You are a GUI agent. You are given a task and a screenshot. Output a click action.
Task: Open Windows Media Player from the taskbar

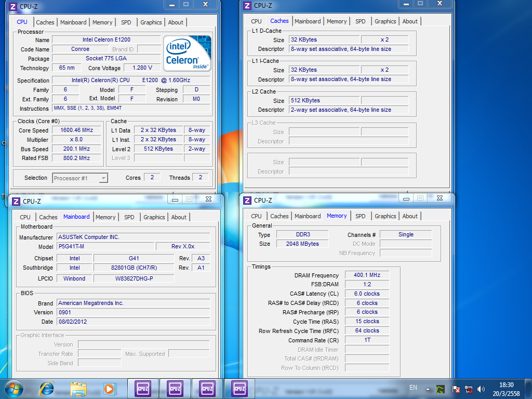click(x=109, y=388)
